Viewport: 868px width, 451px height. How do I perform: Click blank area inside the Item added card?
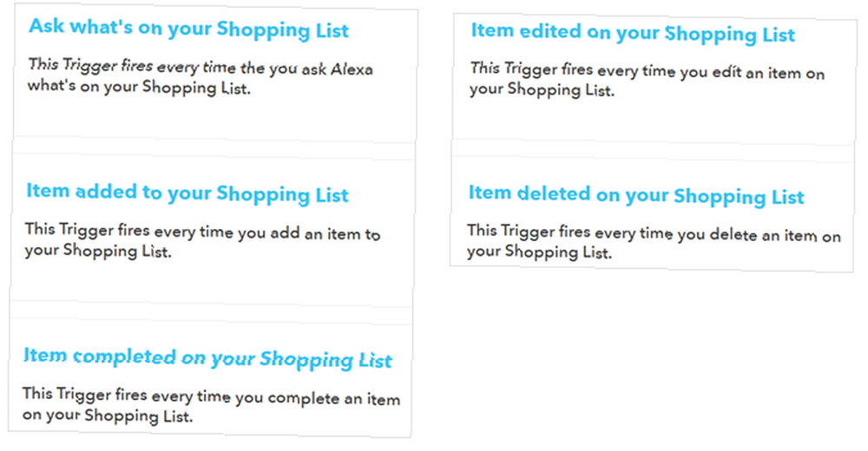click(212, 280)
